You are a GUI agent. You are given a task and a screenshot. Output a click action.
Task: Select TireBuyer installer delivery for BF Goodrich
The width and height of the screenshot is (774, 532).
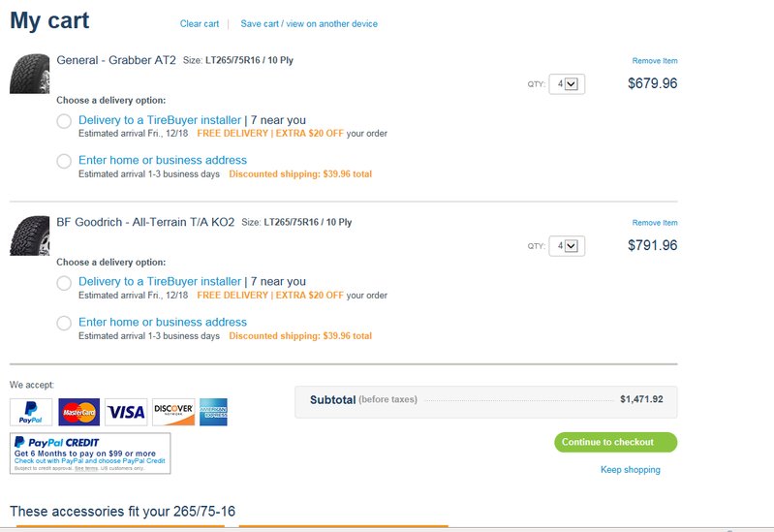[x=64, y=283]
